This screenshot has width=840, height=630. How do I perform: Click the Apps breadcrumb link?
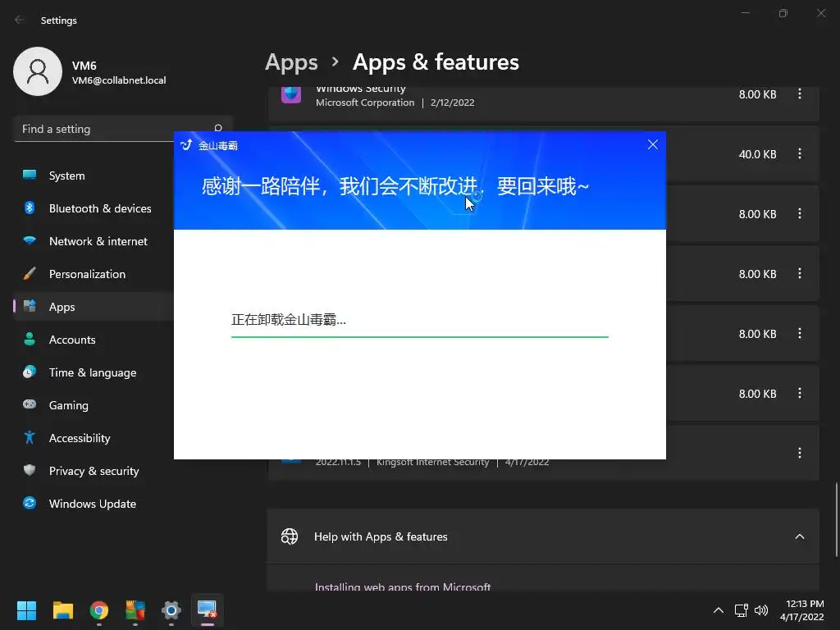click(291, 62)
